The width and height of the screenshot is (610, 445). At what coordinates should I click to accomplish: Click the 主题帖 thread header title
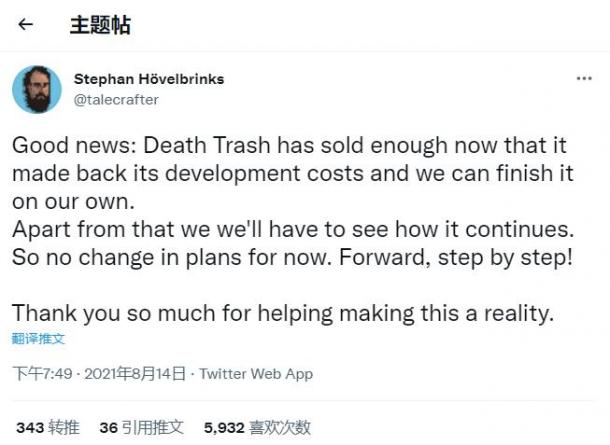(x=100, y=25)
